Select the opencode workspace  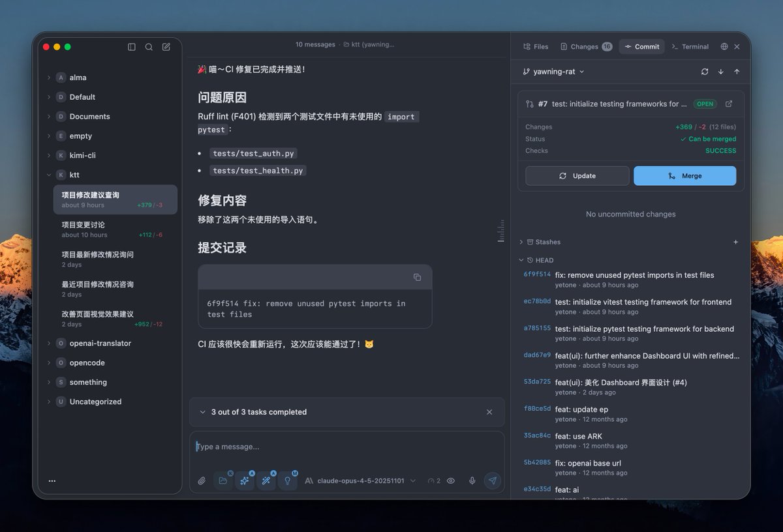(87, 362)
